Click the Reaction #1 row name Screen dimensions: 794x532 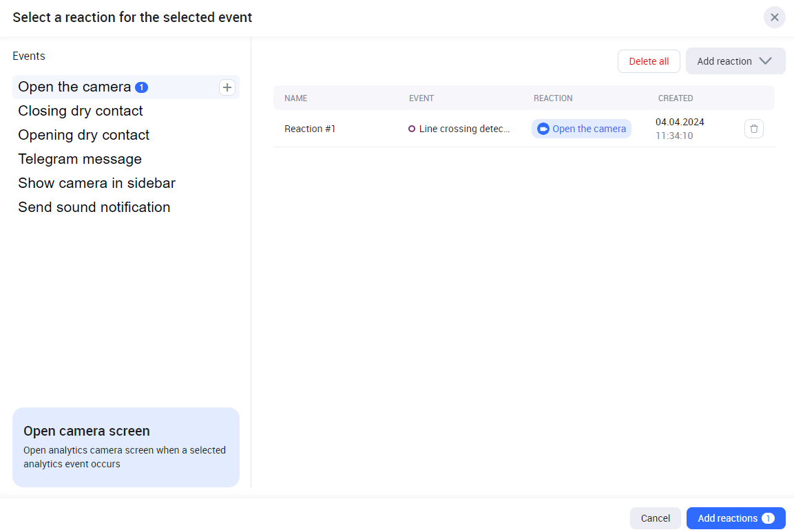click(310, 129)
